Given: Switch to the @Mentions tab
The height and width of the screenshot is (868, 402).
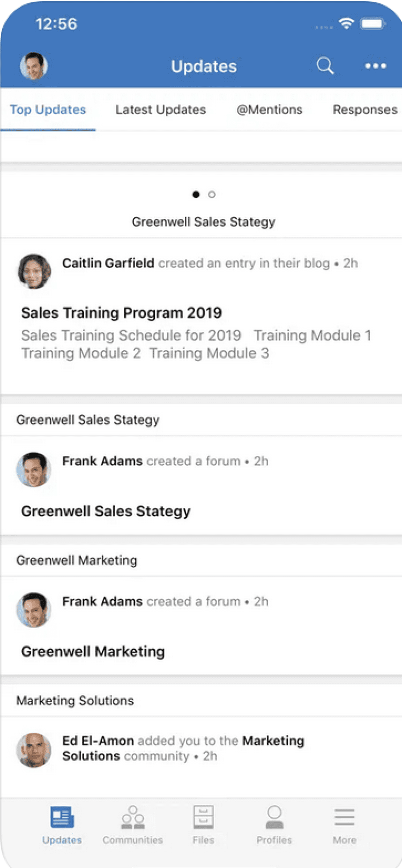Looking at the screenshot, I should tap(270, 110).
